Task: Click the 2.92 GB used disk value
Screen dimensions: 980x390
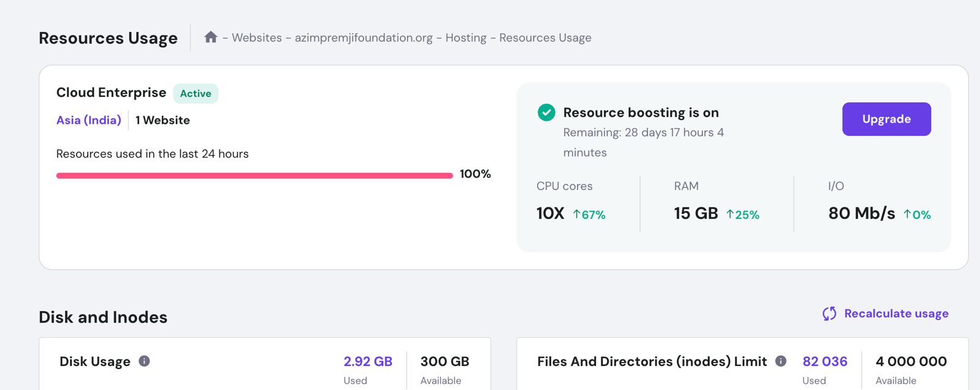Action: (367, 362)
